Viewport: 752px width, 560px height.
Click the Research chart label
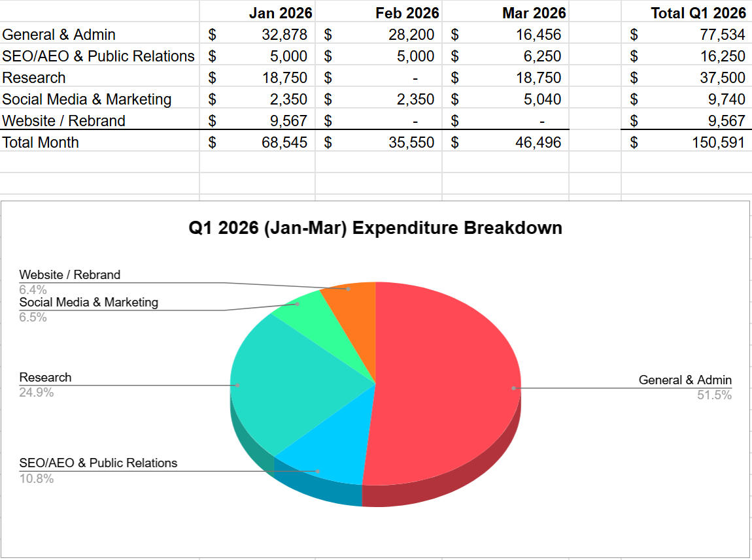[x=45, y=378]
